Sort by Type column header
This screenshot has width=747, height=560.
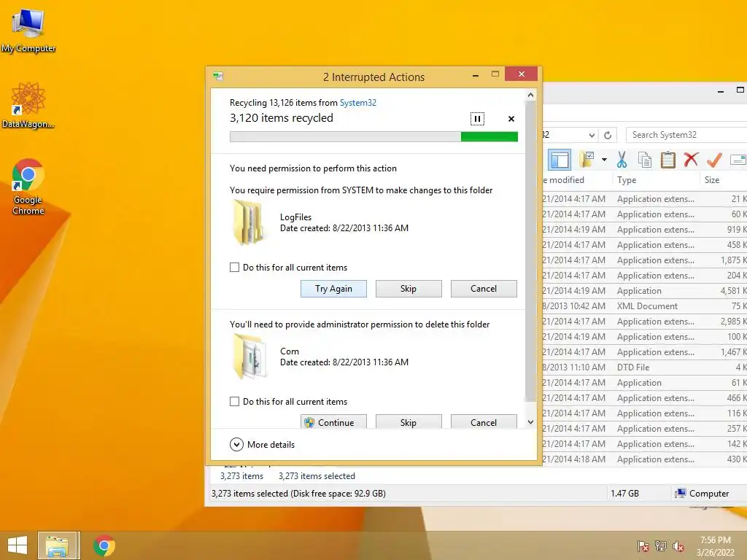656,180
